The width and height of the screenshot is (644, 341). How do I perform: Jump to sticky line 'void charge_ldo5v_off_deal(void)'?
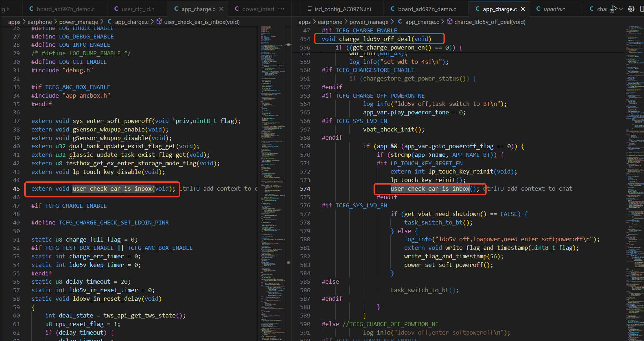point(376,39)
